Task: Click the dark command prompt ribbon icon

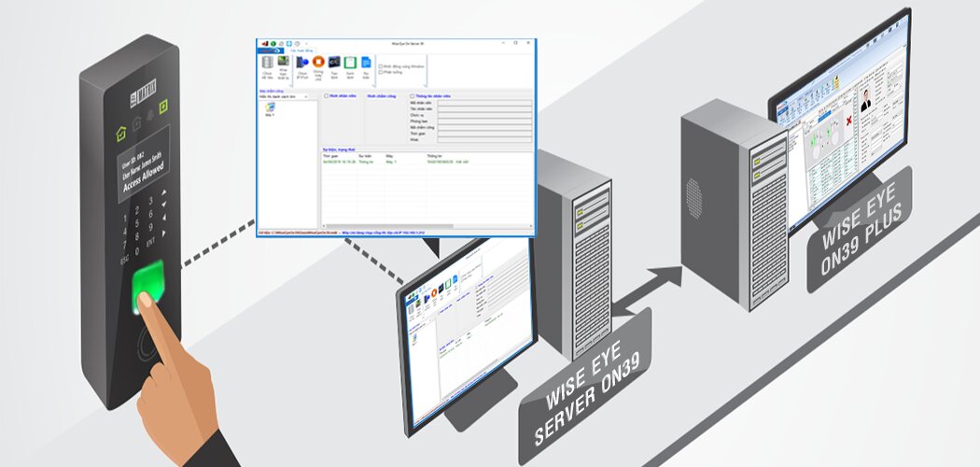Action: click(333, 64)
